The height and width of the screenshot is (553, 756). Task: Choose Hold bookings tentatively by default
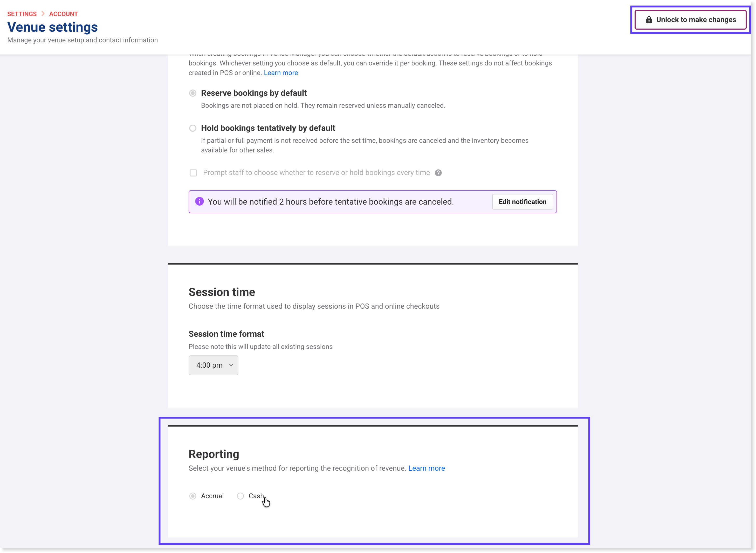[193, 128]
